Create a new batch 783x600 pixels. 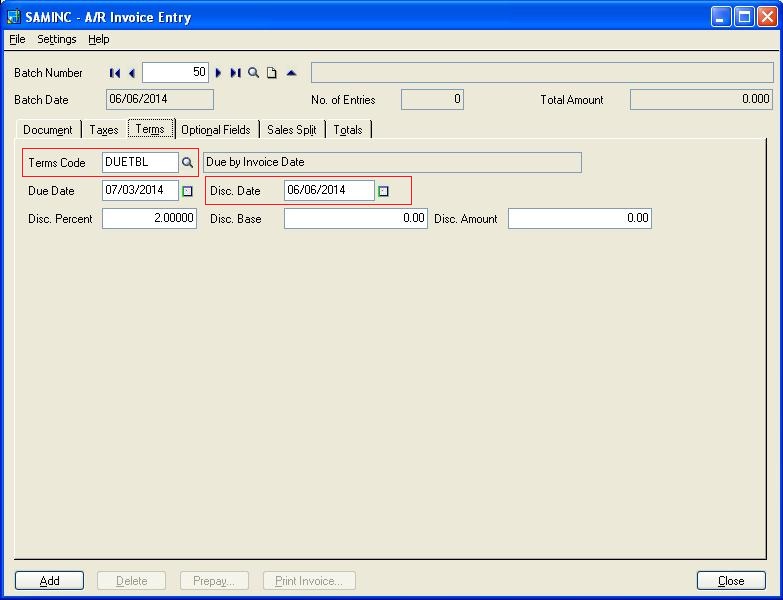tap(271, 73)
